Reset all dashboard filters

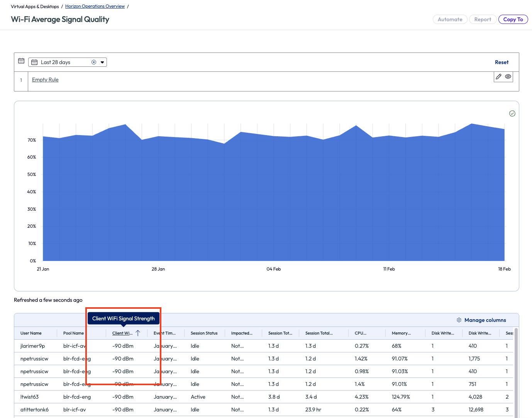click(502, 62)
